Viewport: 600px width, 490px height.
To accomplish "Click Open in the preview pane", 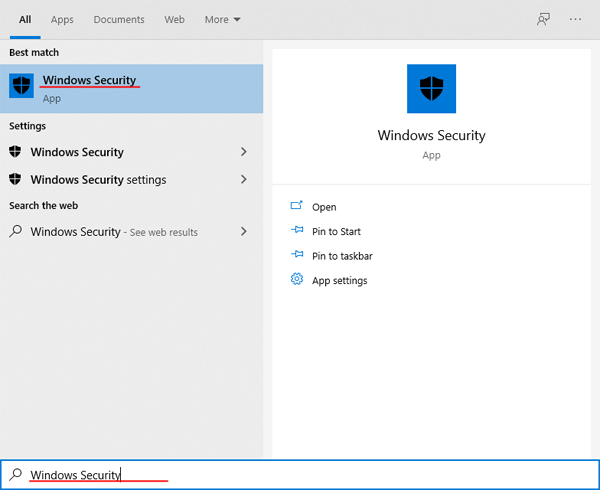I will point(324,207).
